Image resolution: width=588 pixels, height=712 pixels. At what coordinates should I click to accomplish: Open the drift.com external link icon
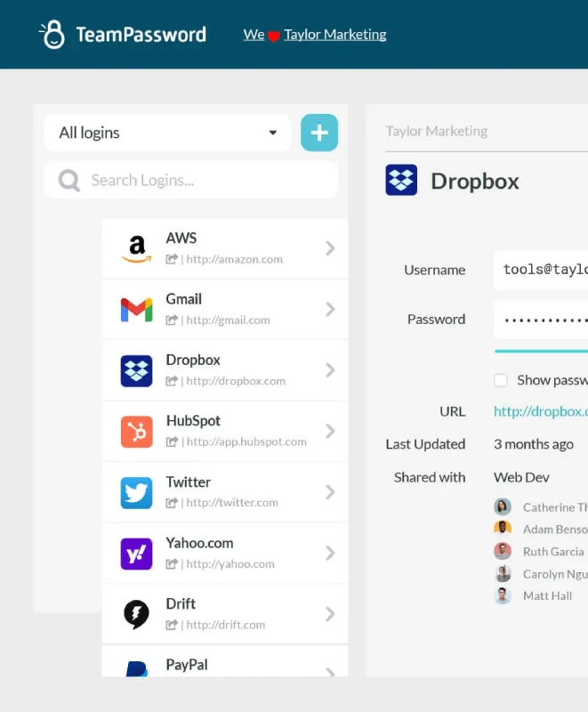coord(172,625)
